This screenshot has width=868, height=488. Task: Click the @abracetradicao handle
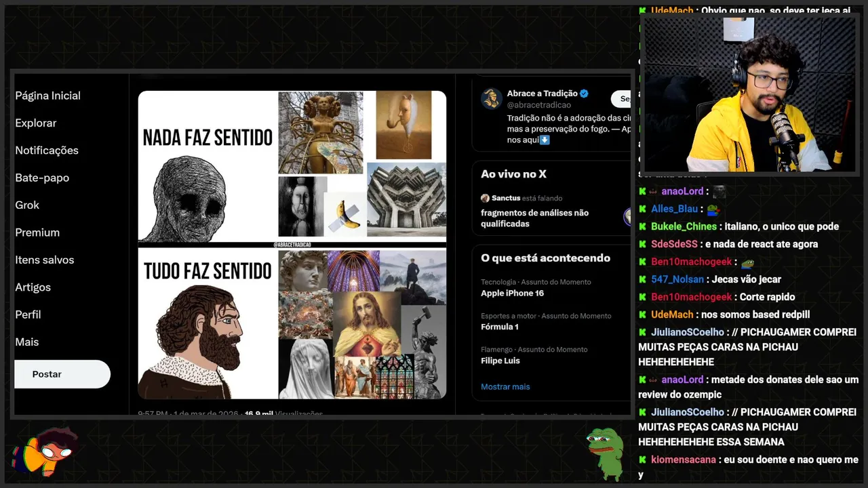click(x=539, y=105)
